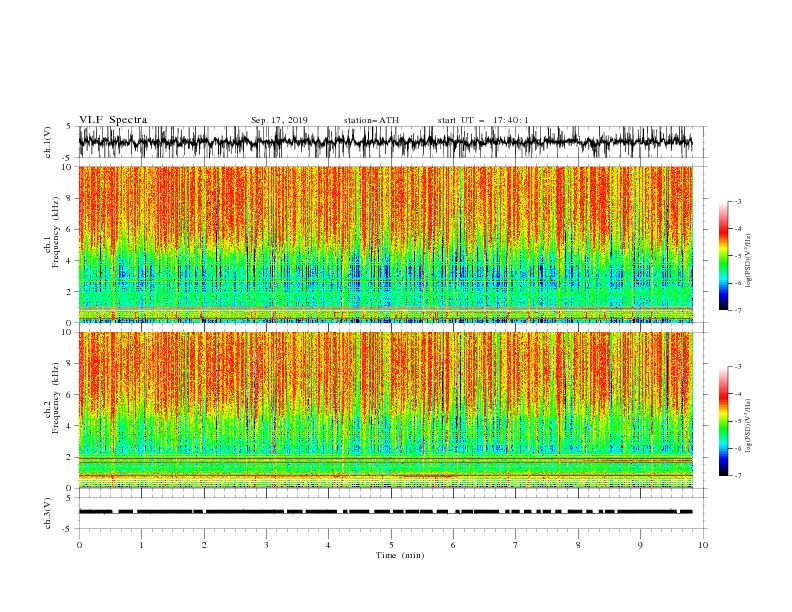Image resolution: width=792 pixels, height=612 pixels.
Task: Click the 'VLF Spectra' title text
Action: point(113,120)
